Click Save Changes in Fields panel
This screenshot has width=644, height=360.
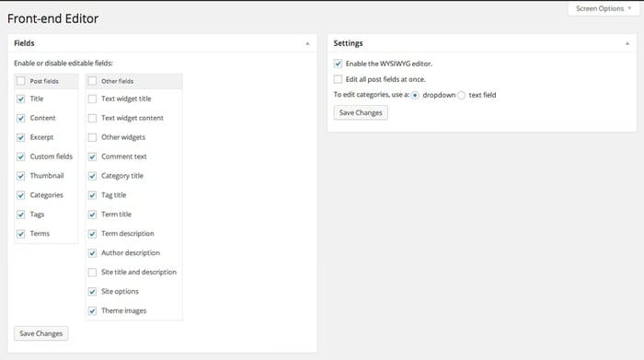[41, 333]
